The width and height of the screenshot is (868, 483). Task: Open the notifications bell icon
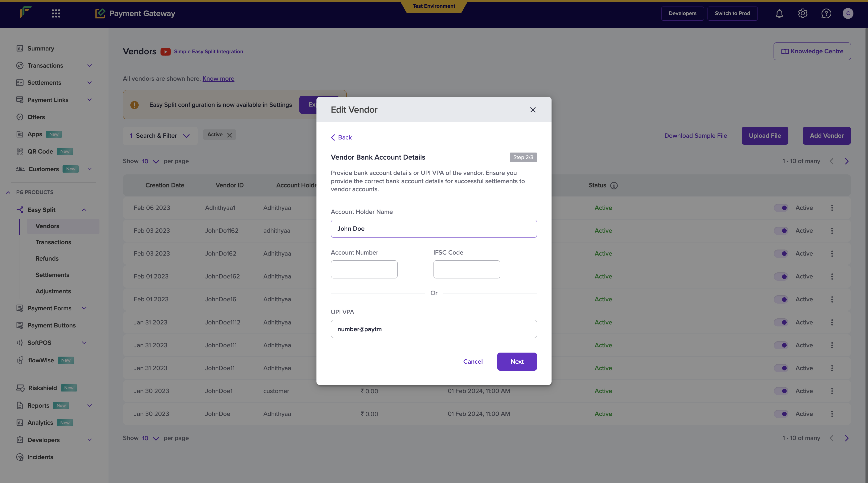[x=779, y=14]
